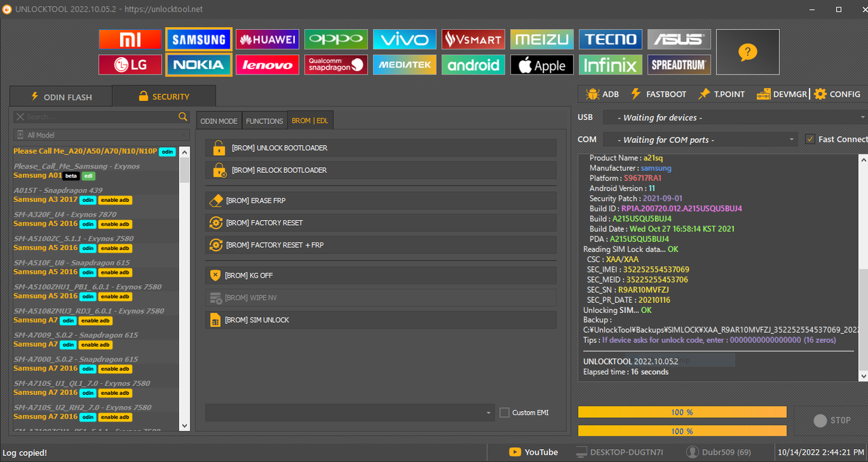Open the T.POINT test point viewer

(722, 94)
